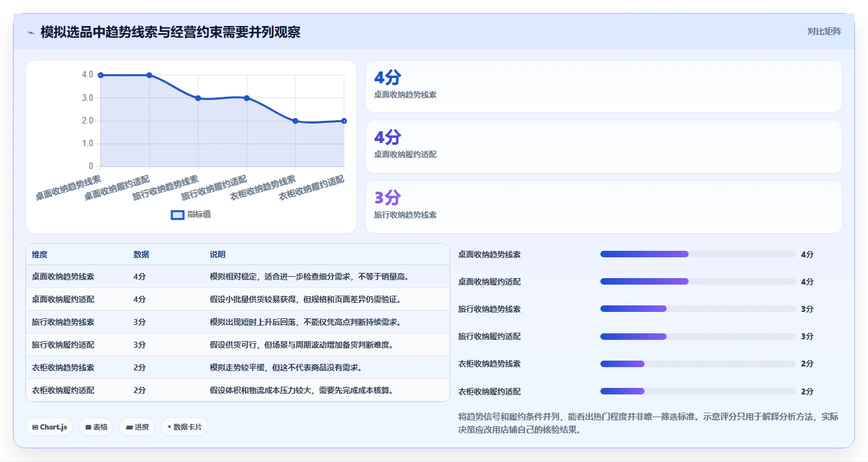Click the 2分 score at the end of the 衣柜收纳履约适配 progress row
Image resolution: width=868 pixels, height=462 pixels.
tap(808, 392)
